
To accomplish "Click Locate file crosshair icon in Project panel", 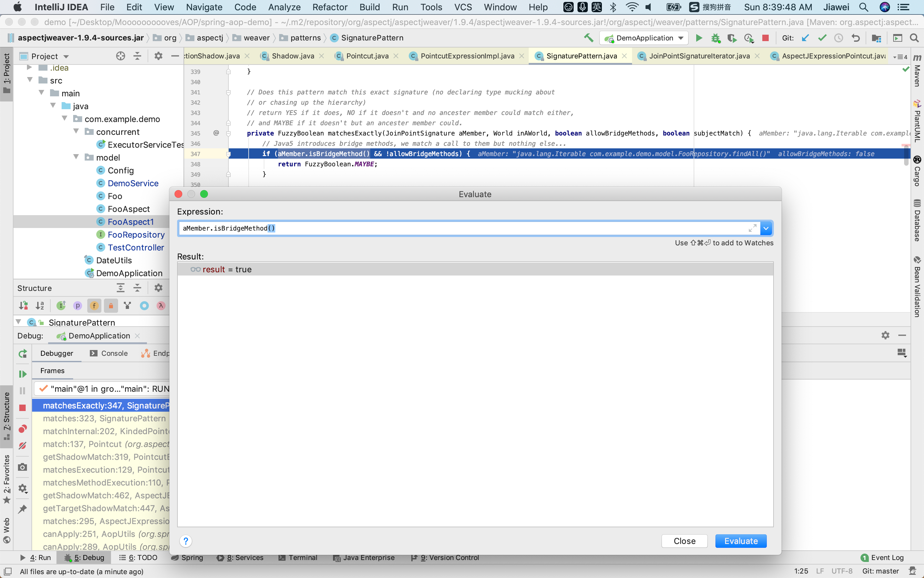I will pyautogui.click(x=120, y=56).
